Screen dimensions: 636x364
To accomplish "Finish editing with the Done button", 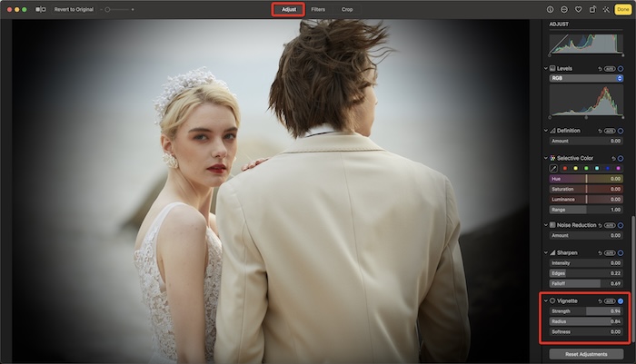I will pyautogui.click(x=623, y=9).
